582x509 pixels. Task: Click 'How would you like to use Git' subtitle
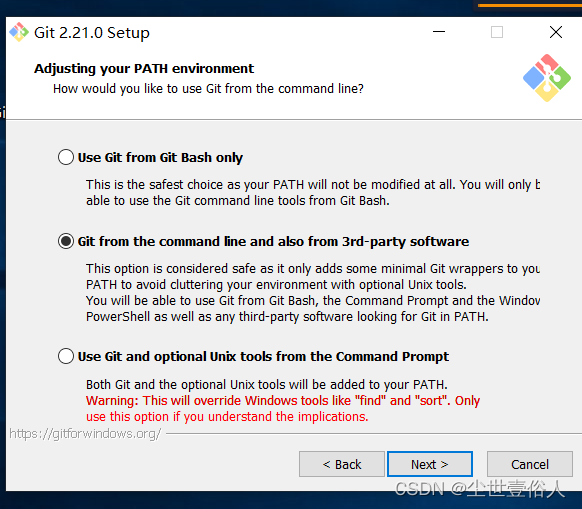pos(208,89)
